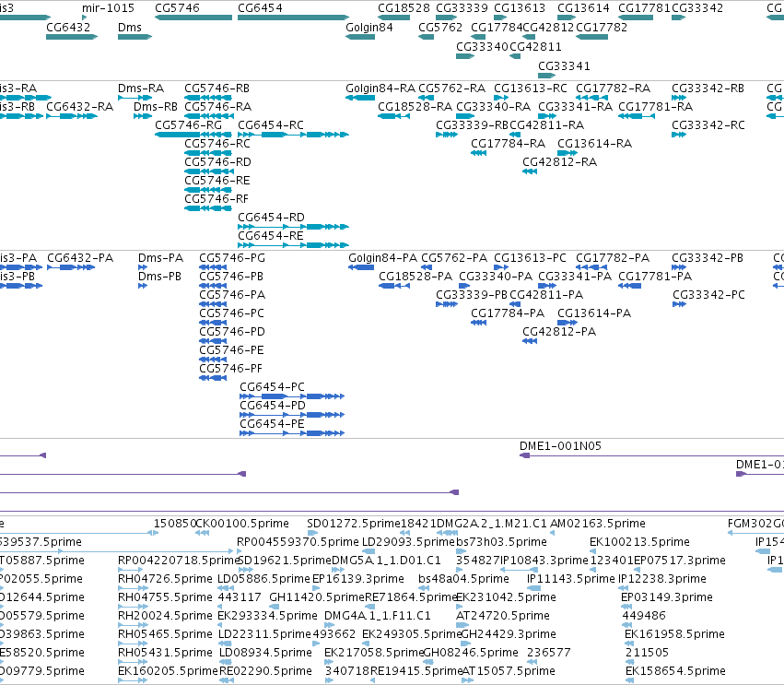Select protein Golgin84-PA
The image size is (784, 685).
[x=361, y=267]
